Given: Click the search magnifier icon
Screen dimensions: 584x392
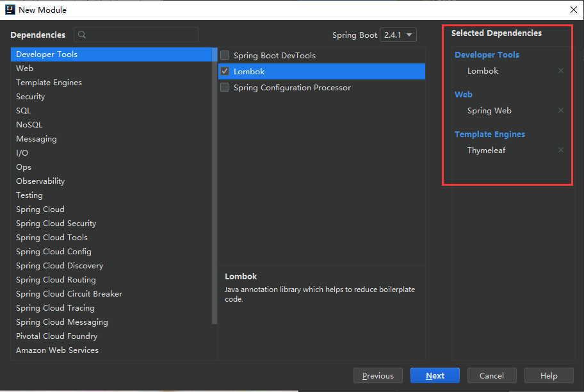Looking at the screenshot, I should [82, 35].
